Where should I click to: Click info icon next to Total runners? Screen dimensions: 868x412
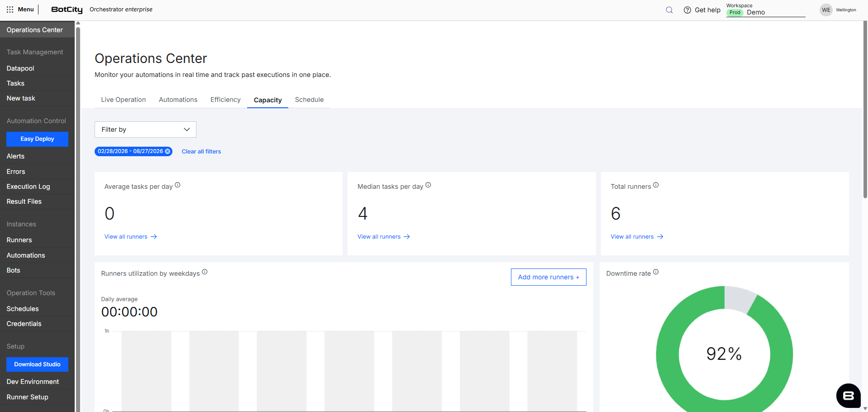pos(656,185)
